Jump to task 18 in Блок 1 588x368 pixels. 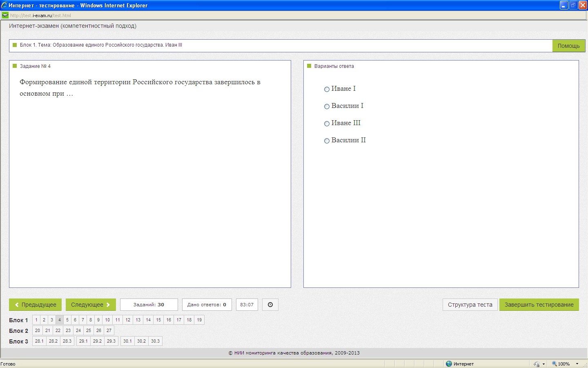tap(189, 320)
